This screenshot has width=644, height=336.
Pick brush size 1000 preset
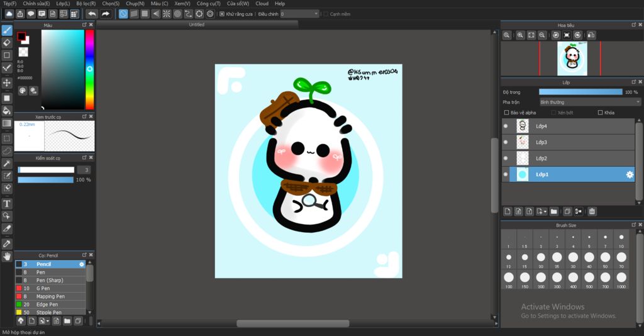pyautogui.click(x=621, y=280)
